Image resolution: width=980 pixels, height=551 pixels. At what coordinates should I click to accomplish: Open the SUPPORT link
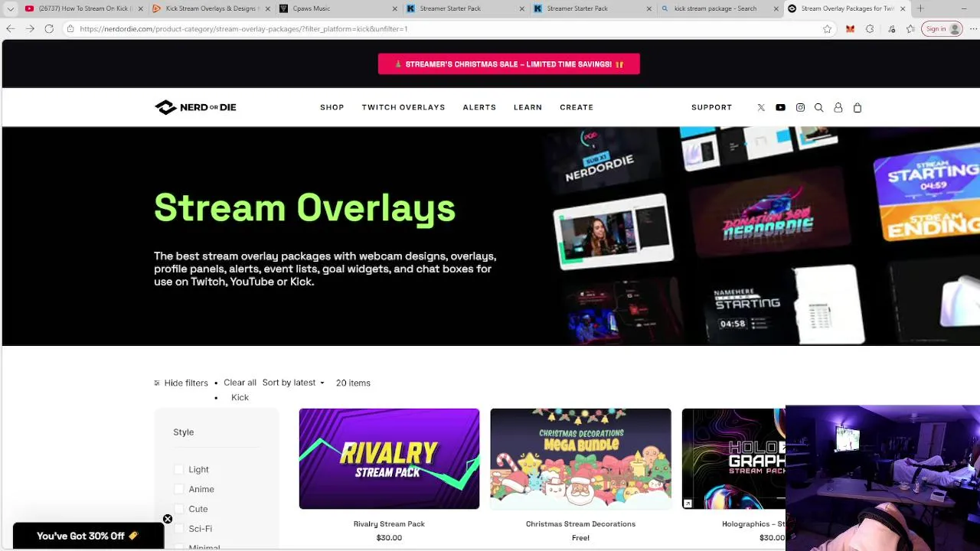click(x=711, y=107)
